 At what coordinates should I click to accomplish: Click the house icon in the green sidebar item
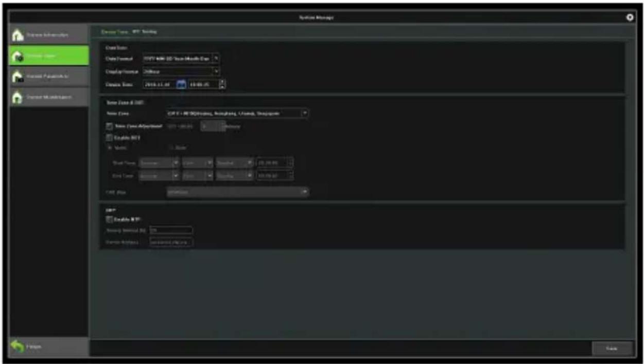(18, 56)
